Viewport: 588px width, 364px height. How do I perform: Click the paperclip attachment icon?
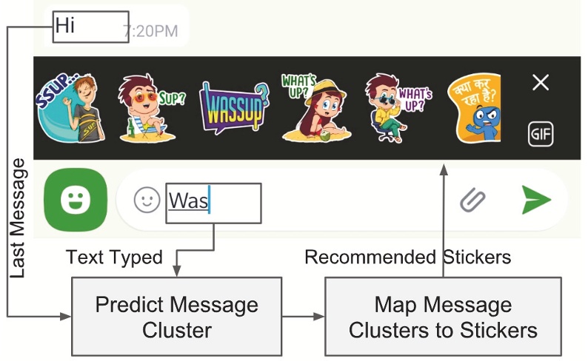coord(474,200)
